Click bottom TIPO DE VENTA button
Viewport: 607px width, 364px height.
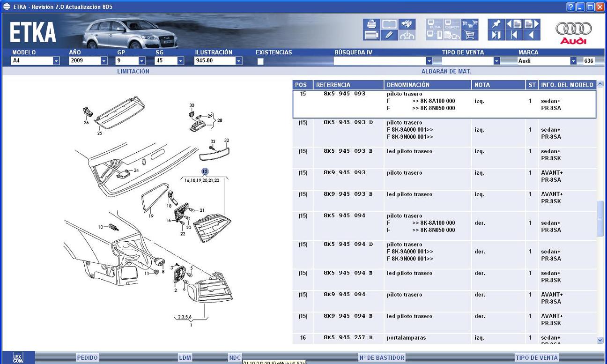pyautogui.click(x=537, y=357)
